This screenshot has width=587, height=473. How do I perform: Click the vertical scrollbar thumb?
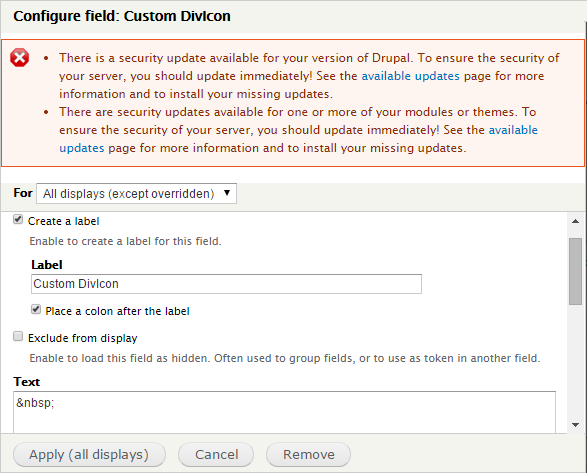tap(575, 272)
